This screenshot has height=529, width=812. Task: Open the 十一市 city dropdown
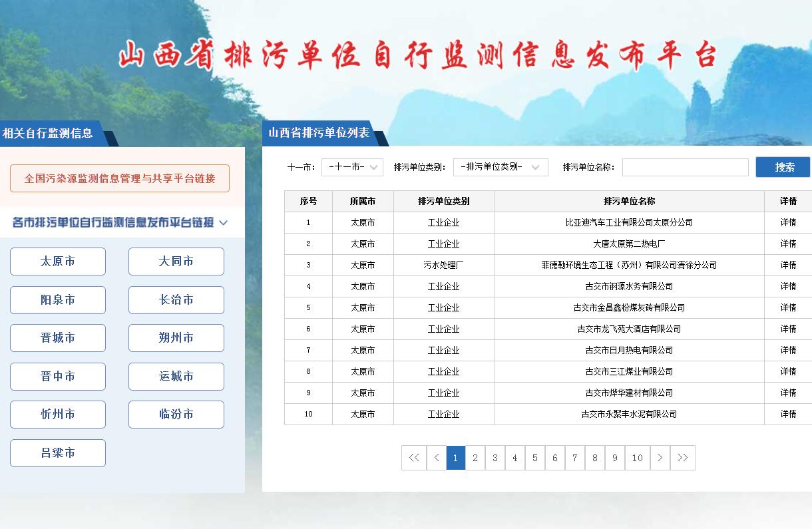(352, 167)
